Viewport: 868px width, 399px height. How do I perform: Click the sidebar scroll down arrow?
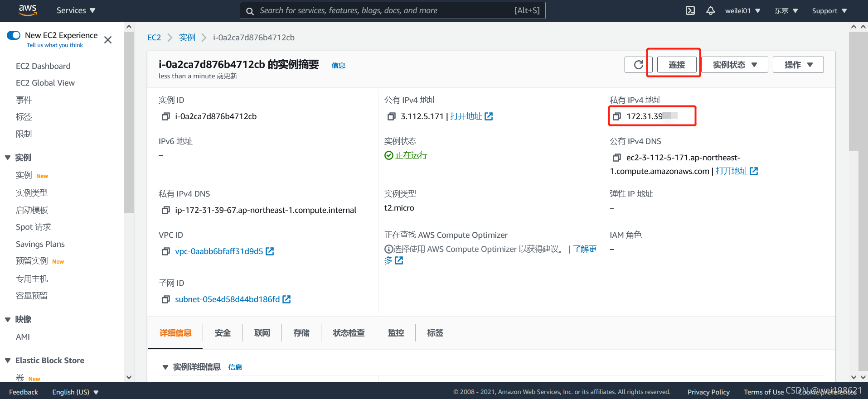click(129, 377)
